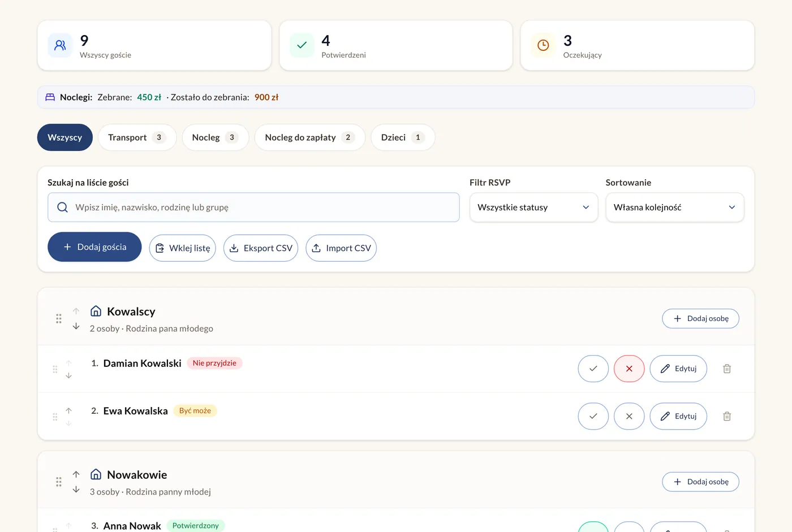This screenshot has width=792, height=532.
Task: Click the house icon next to Kowalscy
Action: (x=96, y=311)
